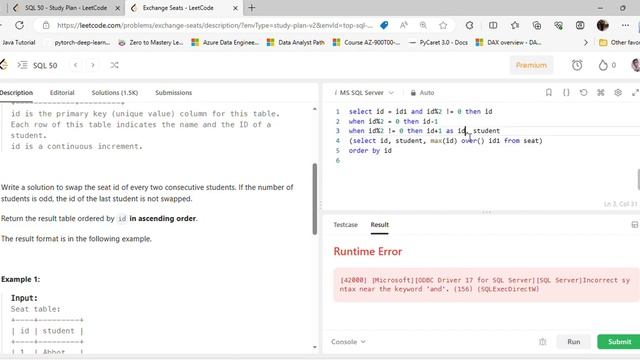Click the Auto code completion toggle
This screenshot has height=360, width=640.
[x=422, y=93]
